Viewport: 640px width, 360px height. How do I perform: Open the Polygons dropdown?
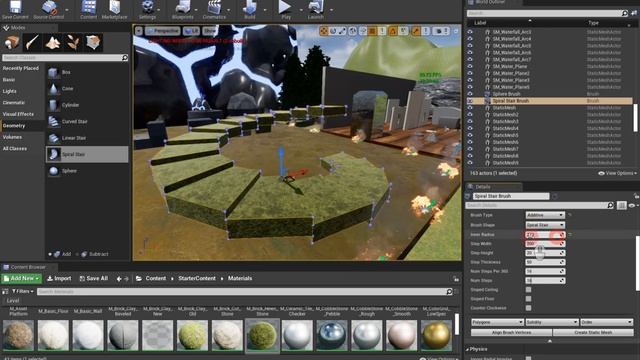[x=497, y=322]
